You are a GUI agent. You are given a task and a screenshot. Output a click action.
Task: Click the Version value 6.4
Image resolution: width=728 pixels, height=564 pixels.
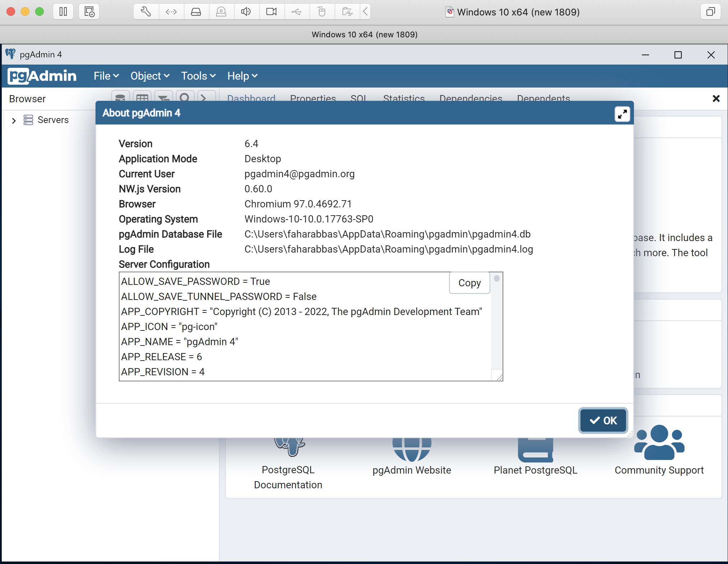tap(251, 144)
